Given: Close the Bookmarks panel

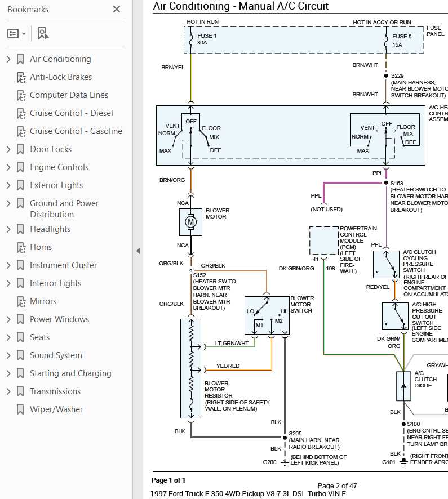Looking at the screenshot, I should (x=117, y=9).
